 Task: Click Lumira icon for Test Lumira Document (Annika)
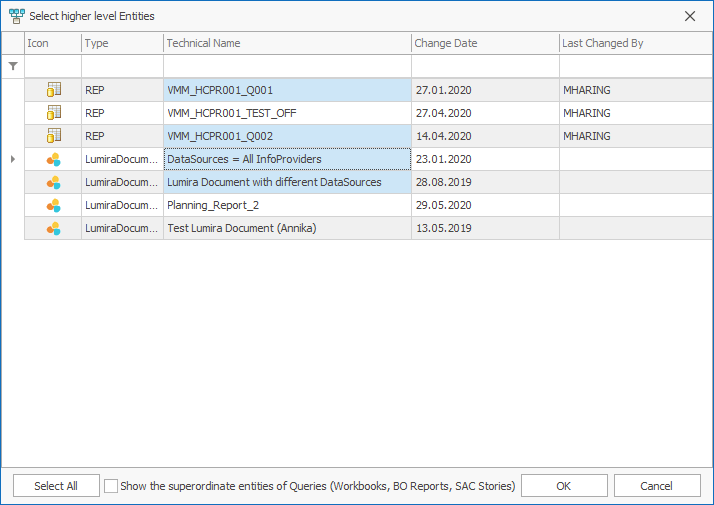coord(54,228)
